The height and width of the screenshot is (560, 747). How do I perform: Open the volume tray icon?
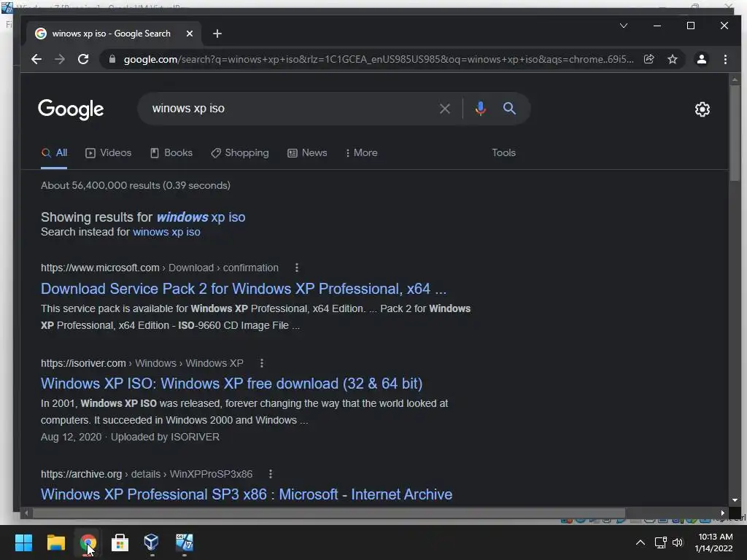pyautogui.click(x=678, y=542)
